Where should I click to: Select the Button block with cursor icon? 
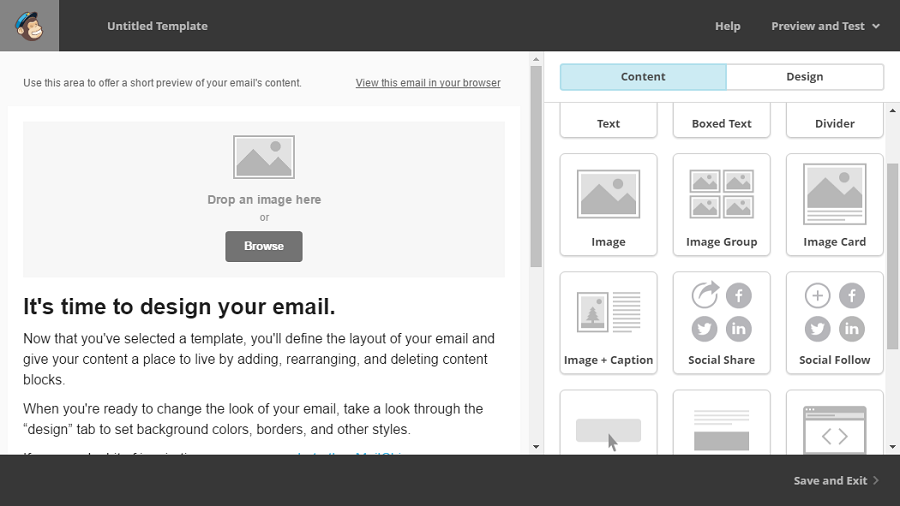point(608,423)
